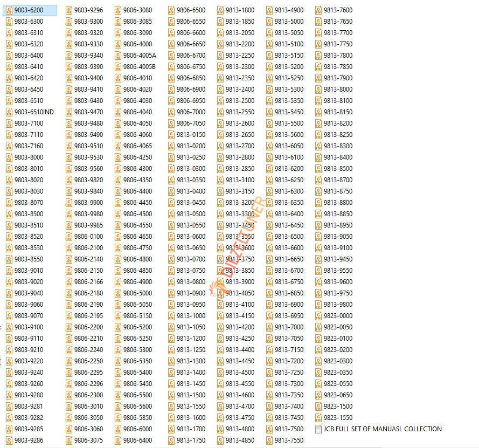Select the icon beside 9813-4850
This screenshot has width=479, height=448.
coord(220,440)
